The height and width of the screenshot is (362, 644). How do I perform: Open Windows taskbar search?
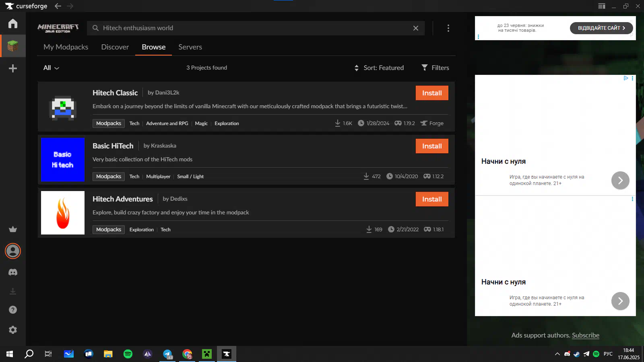(29, 354)
